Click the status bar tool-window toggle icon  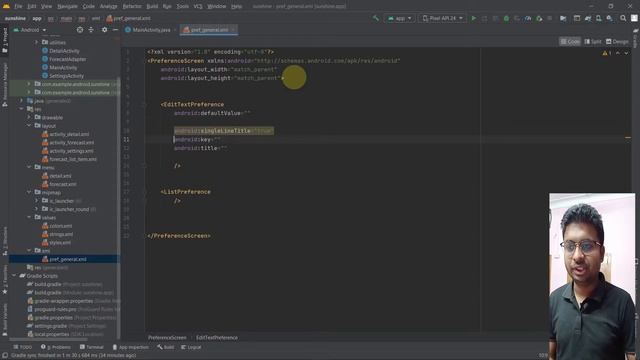coord(4,356)
